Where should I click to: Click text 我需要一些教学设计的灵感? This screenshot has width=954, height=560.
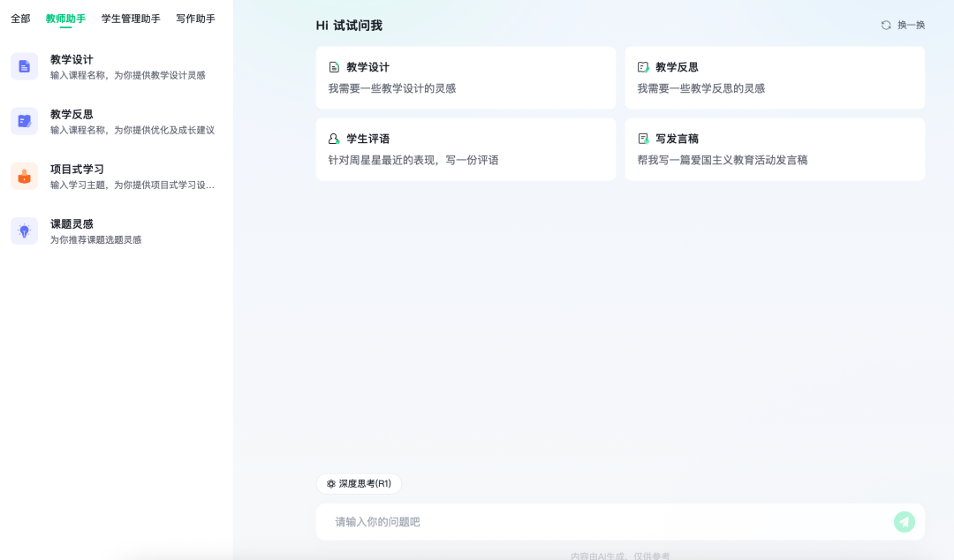tap(392, 88)
